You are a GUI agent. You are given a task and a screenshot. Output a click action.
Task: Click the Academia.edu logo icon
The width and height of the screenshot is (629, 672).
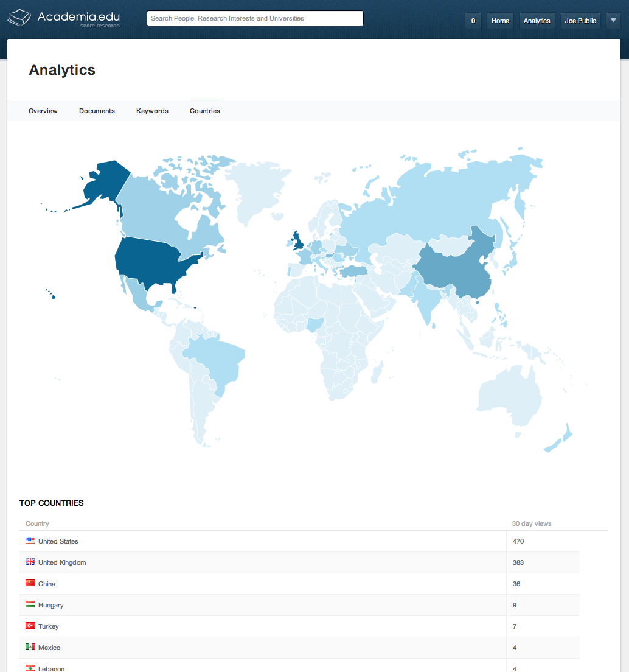(x=19, y=18)
